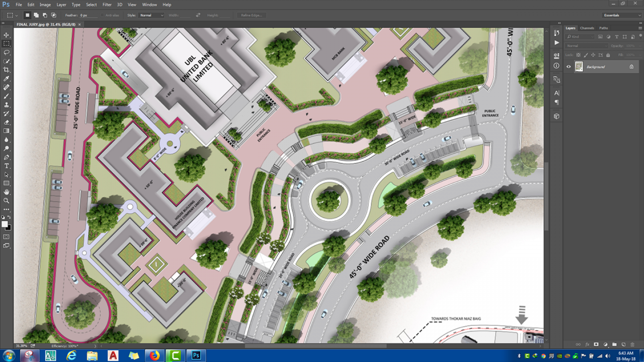Image resolution: width=644 pixels, height=362 pixels.
Task: Pick the Eyedropper tool
Action: (x=6, y=79)
